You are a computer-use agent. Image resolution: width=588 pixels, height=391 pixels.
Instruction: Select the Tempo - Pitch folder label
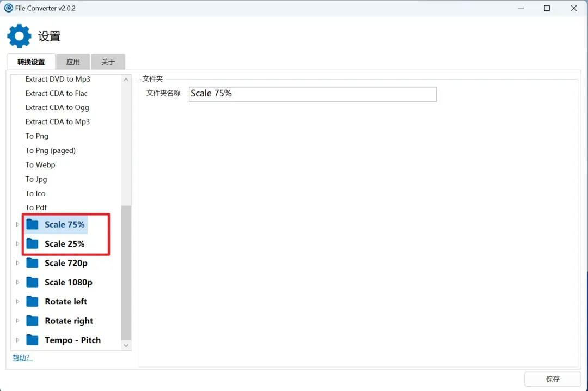(73, 340)
